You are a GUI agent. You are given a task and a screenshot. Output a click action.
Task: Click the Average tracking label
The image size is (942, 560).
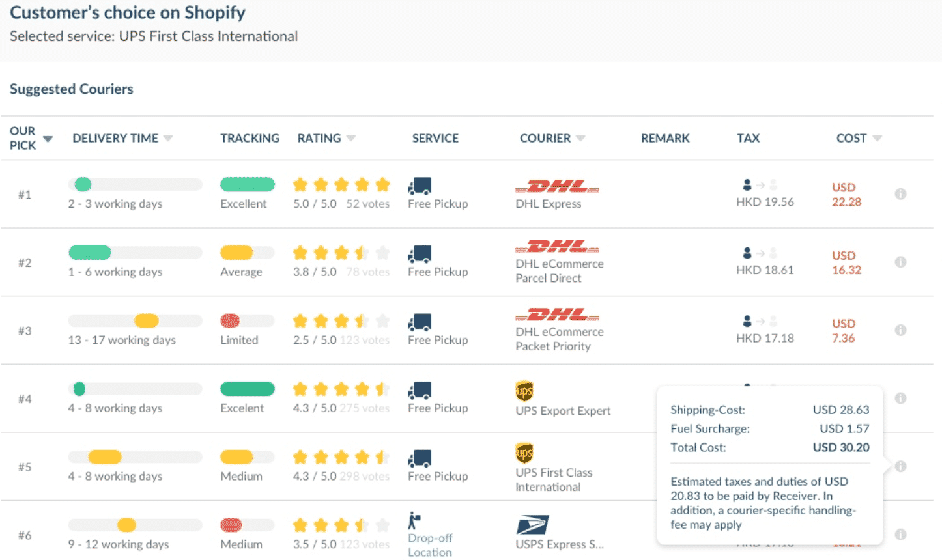pos(241,272)
